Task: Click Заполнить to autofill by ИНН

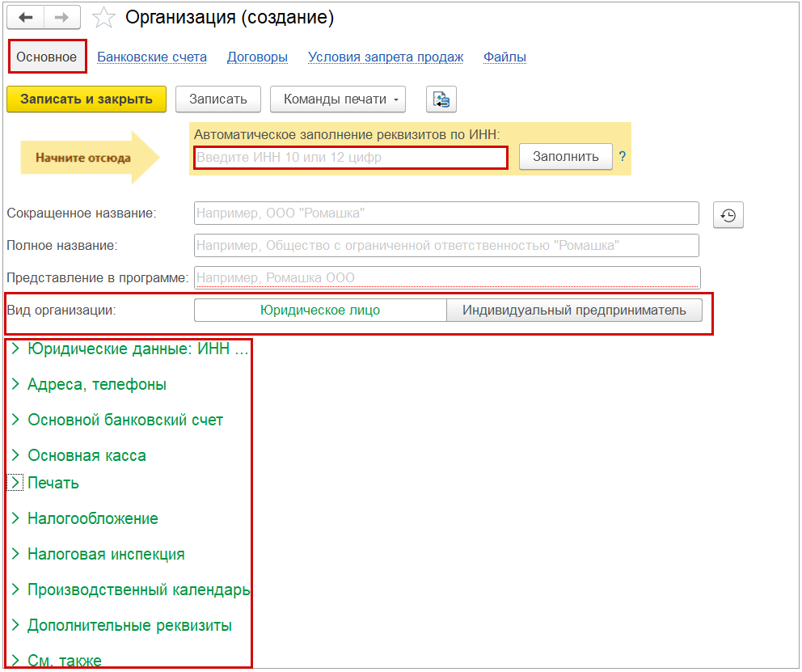Action: click(566, 157)
